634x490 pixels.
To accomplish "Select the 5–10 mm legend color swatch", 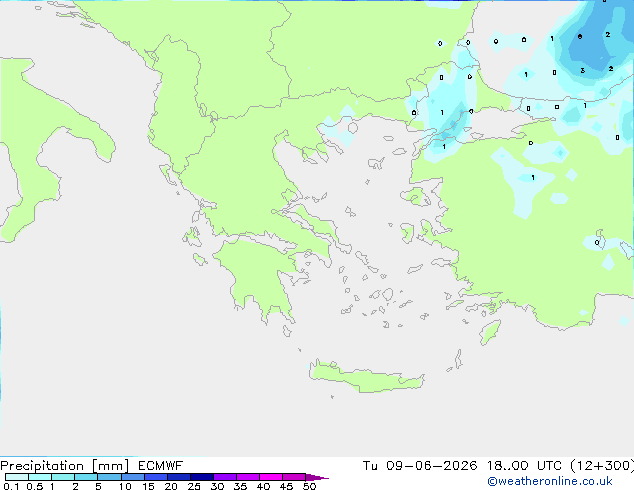I will pyautogui.click(x=109, y=477).
